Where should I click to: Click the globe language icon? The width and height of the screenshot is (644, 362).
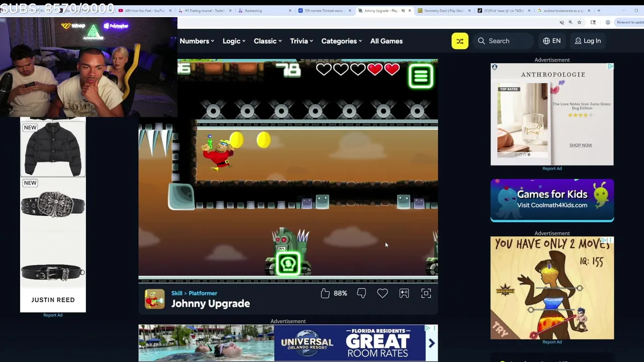click(x=546, y=41)
